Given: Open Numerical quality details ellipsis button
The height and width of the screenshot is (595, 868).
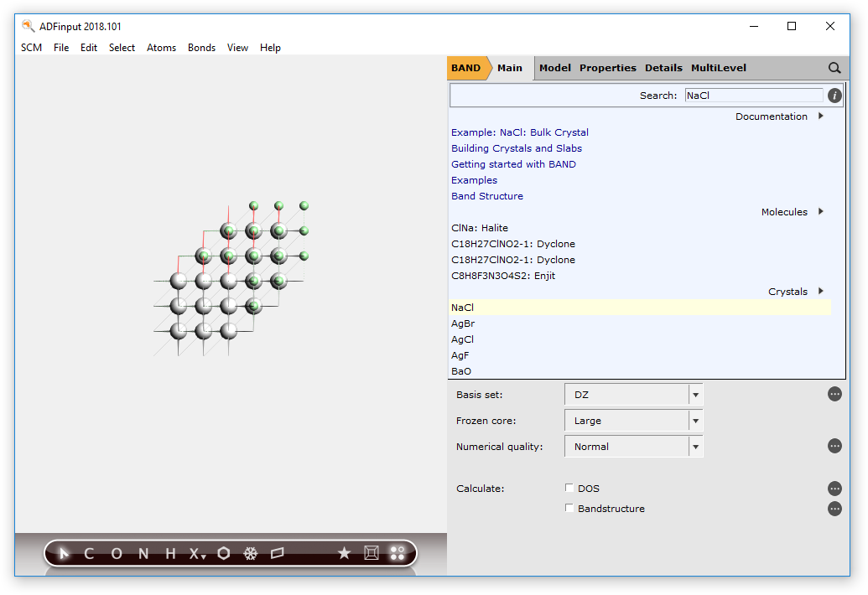Looking at the screenshot, I should 834,446.
